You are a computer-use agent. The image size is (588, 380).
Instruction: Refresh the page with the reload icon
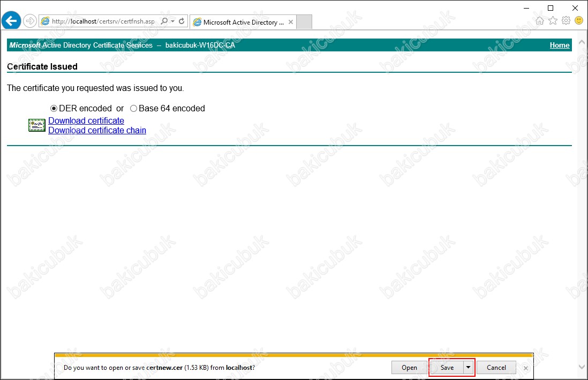coord(182,21)
